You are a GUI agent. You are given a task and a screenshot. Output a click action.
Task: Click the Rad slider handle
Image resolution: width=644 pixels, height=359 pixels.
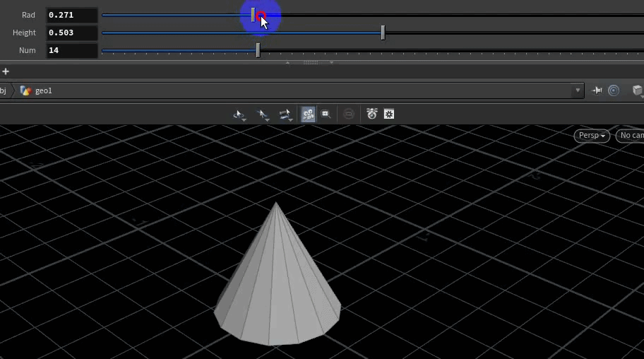tap(253, 16)
